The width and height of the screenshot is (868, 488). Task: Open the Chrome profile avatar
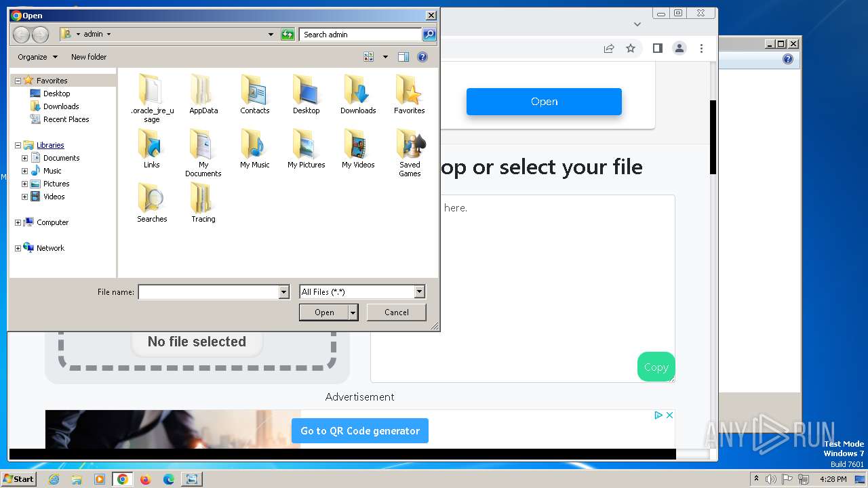coord(679,48)
